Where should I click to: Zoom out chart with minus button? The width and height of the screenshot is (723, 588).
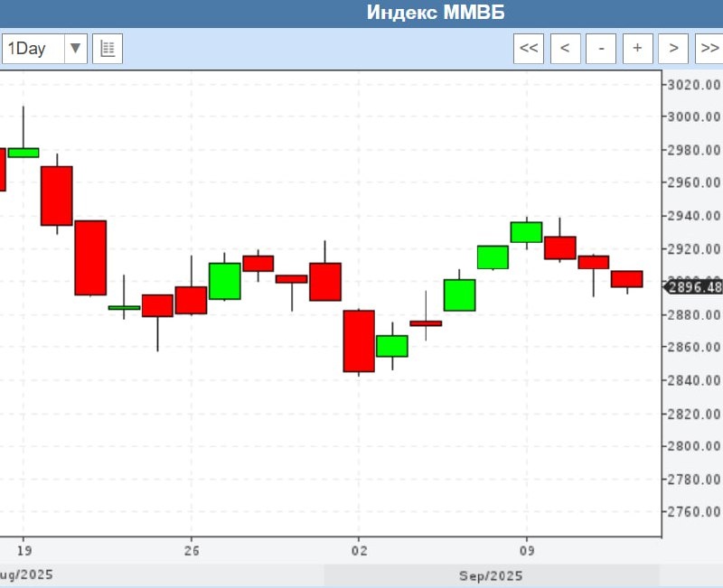(601, 49)
